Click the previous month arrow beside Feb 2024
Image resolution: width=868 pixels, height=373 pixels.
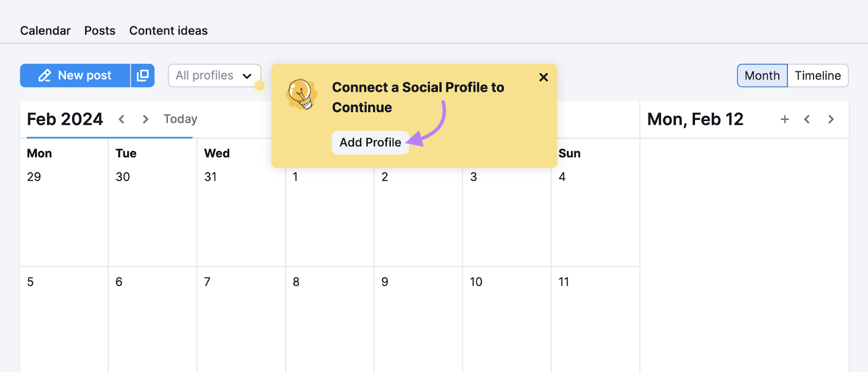[x=122, y=119]
